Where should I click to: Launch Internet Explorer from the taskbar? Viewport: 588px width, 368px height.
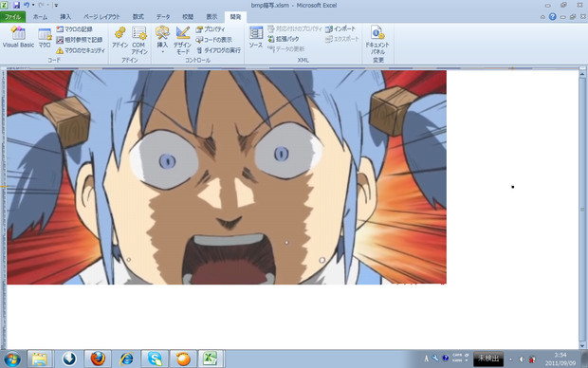click(126, 359)
